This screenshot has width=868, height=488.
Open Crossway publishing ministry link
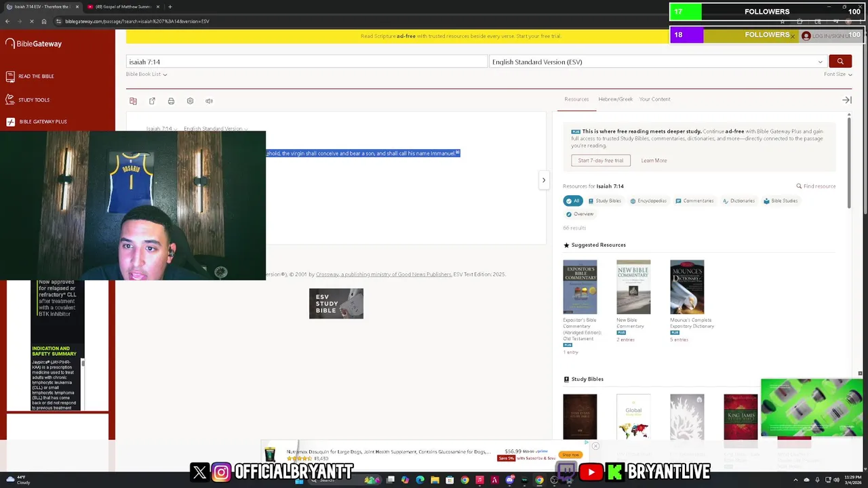pyautogui.click(x=384, y=274)
